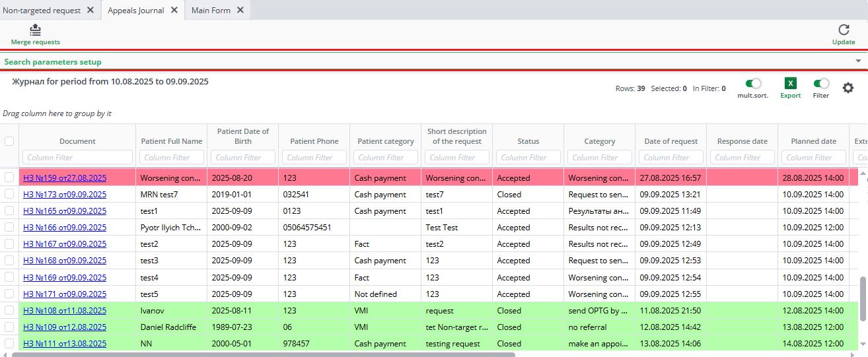Sort by Status column header

click(x=528, y=141)
